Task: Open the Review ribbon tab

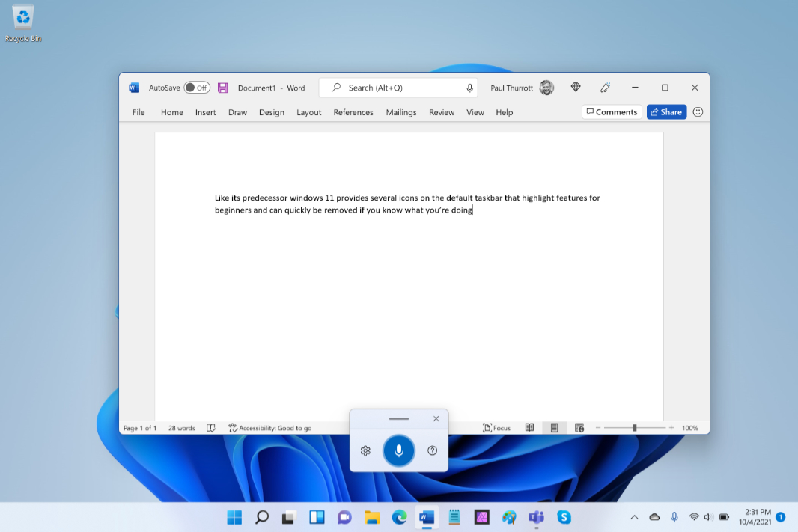Action: (441, 112)
